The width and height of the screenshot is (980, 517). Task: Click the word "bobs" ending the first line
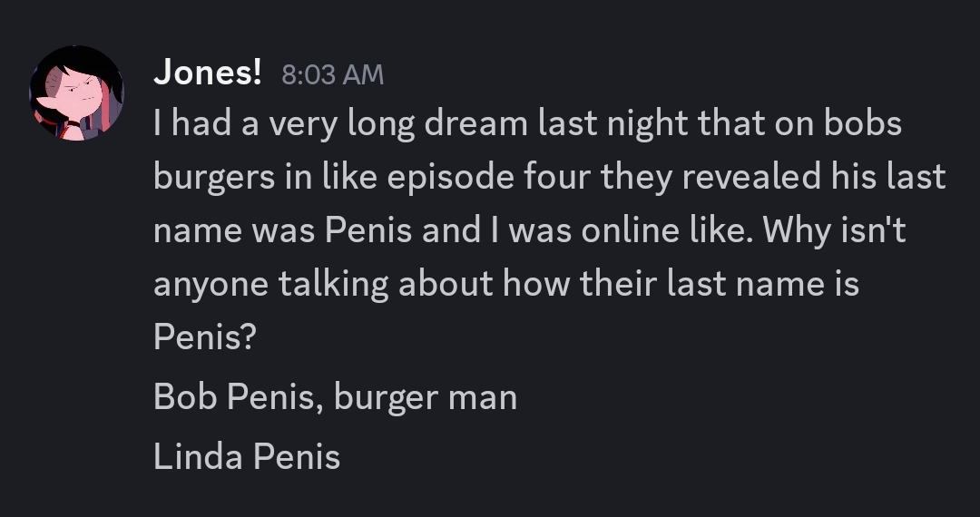click(862, 124)
